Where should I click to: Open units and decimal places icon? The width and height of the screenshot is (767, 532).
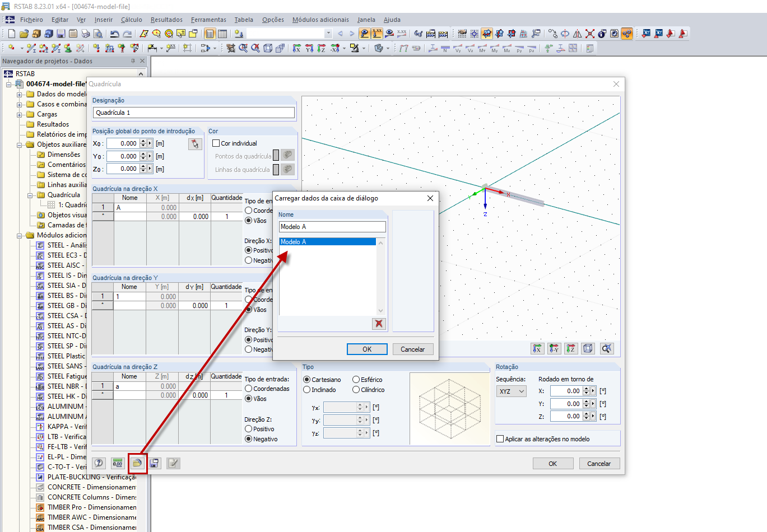pos(117,463)
